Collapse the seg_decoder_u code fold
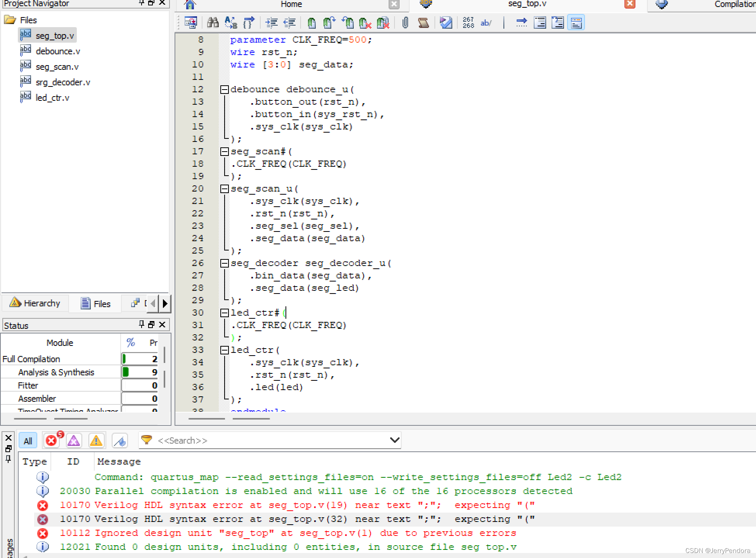 coord(224,263)
